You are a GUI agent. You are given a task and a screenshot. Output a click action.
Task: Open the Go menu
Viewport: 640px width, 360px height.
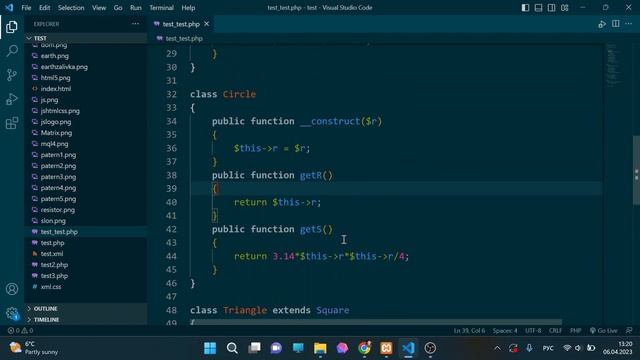click(x=118, y=8)
